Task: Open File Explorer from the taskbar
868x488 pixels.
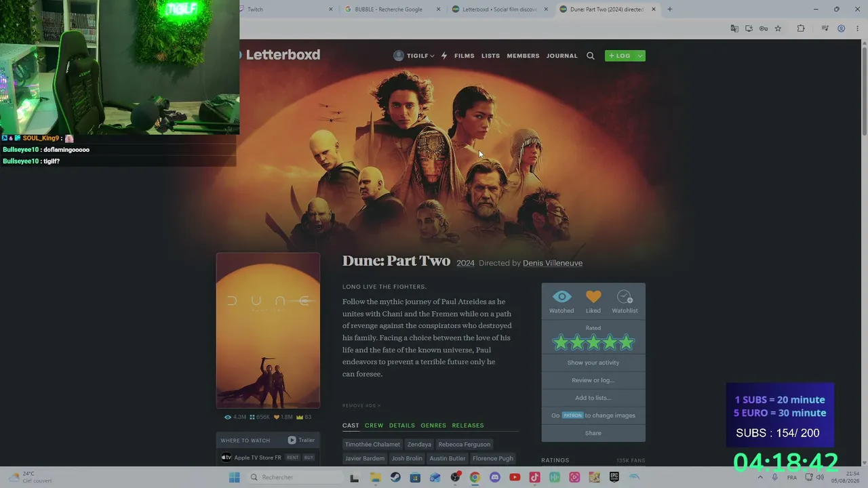Action: pos(376,477)
